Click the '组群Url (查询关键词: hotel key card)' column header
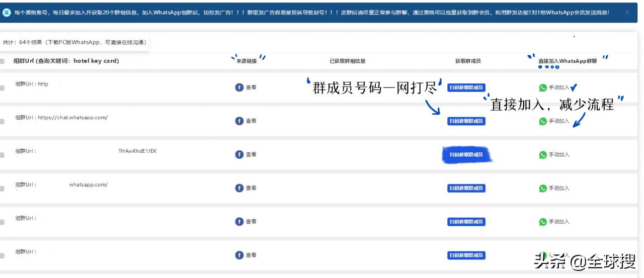Screen dimensions: 644x278 coord(66,61)
